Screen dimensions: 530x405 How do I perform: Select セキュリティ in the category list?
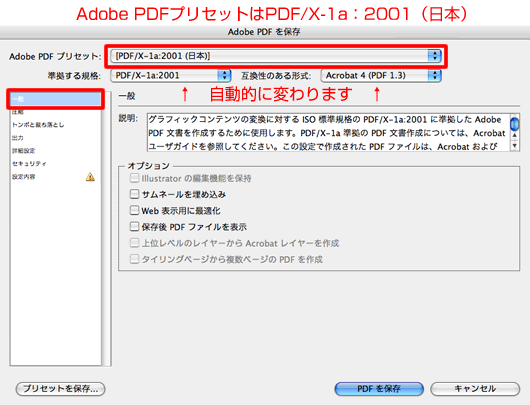[56, 164]
